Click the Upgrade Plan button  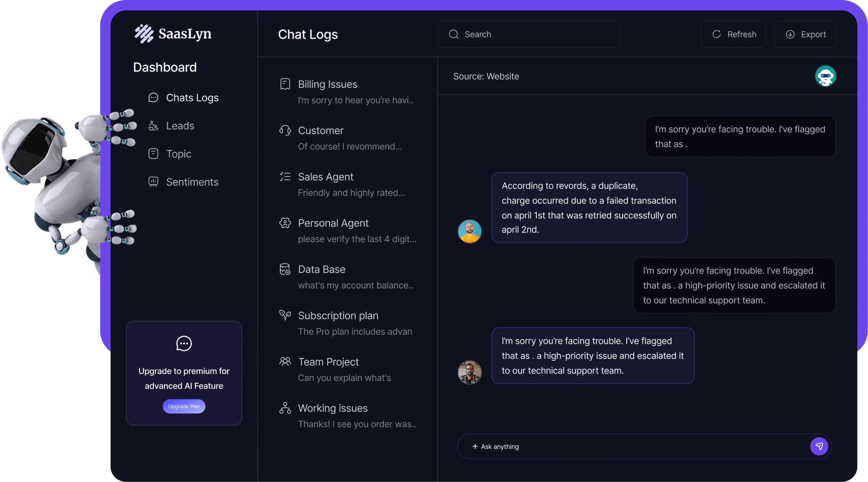184,406
